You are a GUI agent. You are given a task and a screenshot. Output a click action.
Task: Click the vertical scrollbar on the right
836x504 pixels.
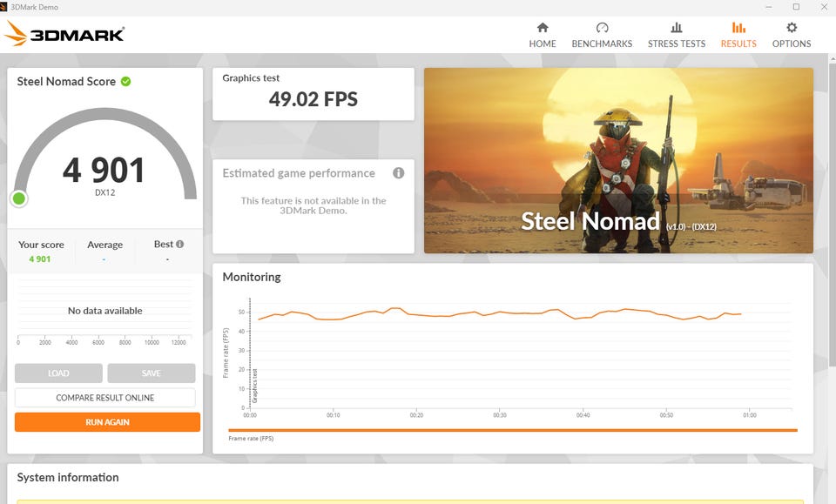[832, 213]
